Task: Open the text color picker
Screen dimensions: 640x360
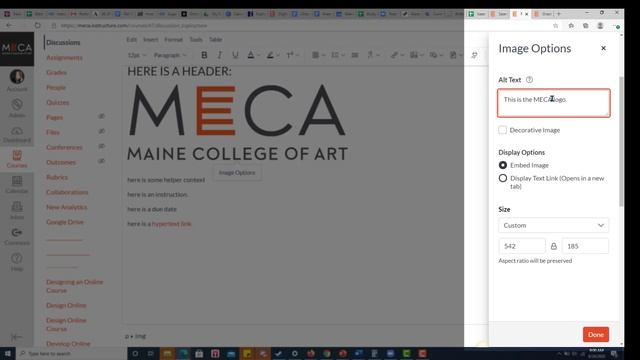Action: tap(253, 55)
